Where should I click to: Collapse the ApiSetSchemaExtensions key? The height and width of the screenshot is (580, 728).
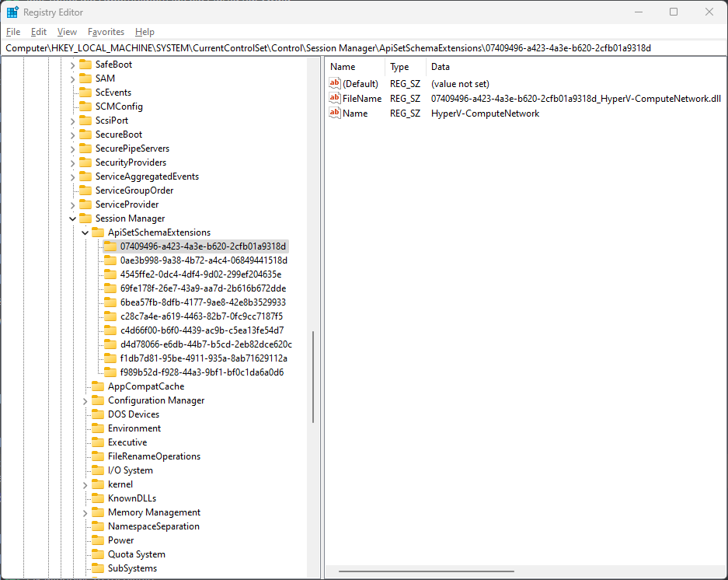tap(85, 232)
